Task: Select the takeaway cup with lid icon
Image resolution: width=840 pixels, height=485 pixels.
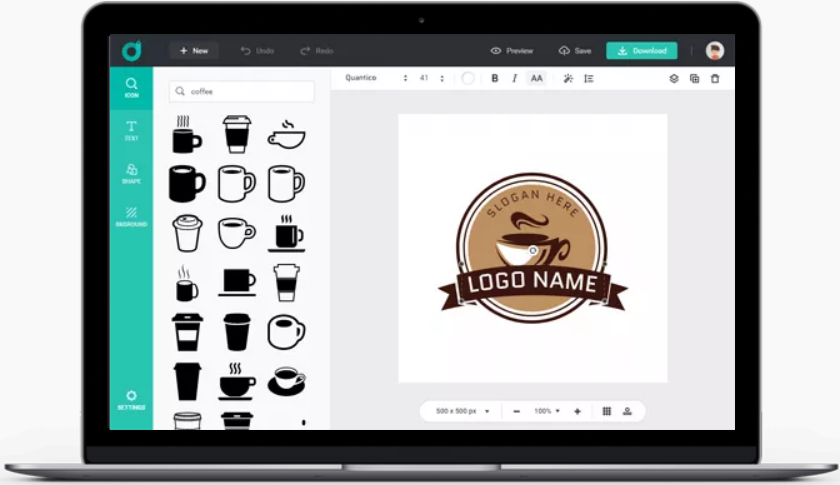Action: tap(236, 135)
